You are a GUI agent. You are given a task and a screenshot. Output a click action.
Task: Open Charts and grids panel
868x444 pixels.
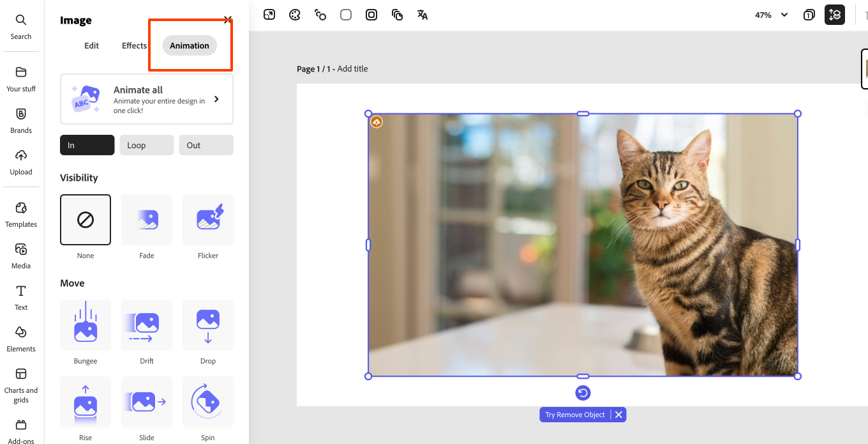(21, 385)
